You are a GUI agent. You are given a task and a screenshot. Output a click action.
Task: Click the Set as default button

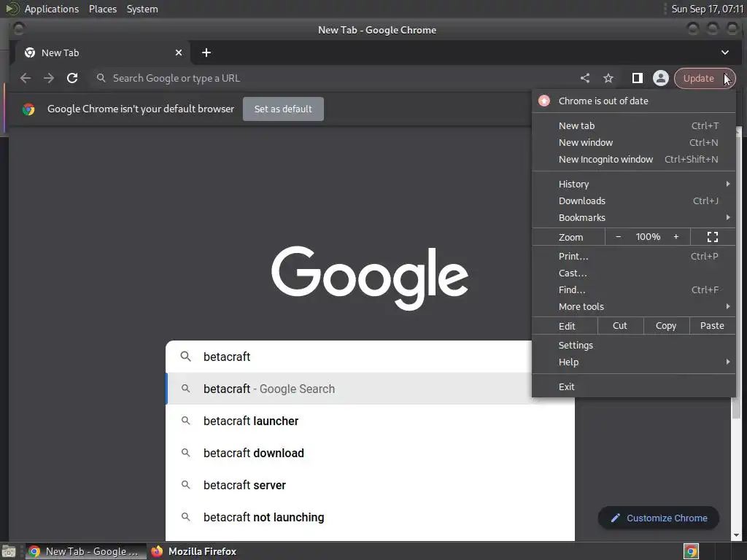283,109
